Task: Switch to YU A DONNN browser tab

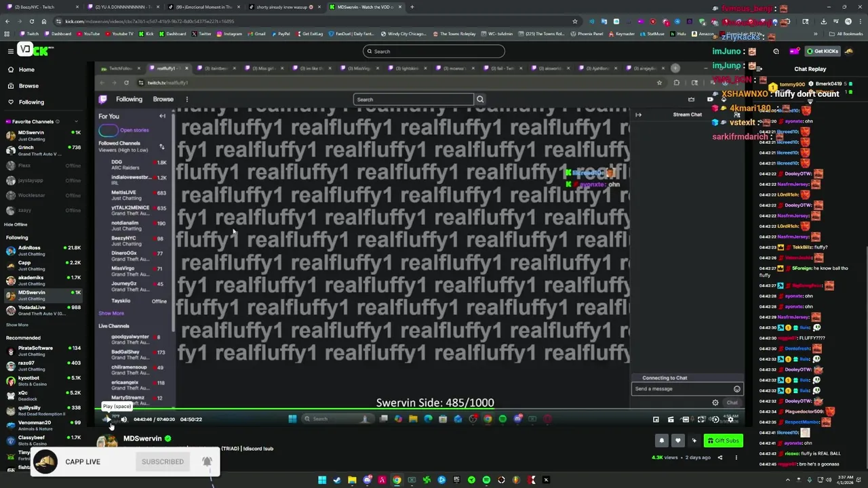Action: coord(123,7)
